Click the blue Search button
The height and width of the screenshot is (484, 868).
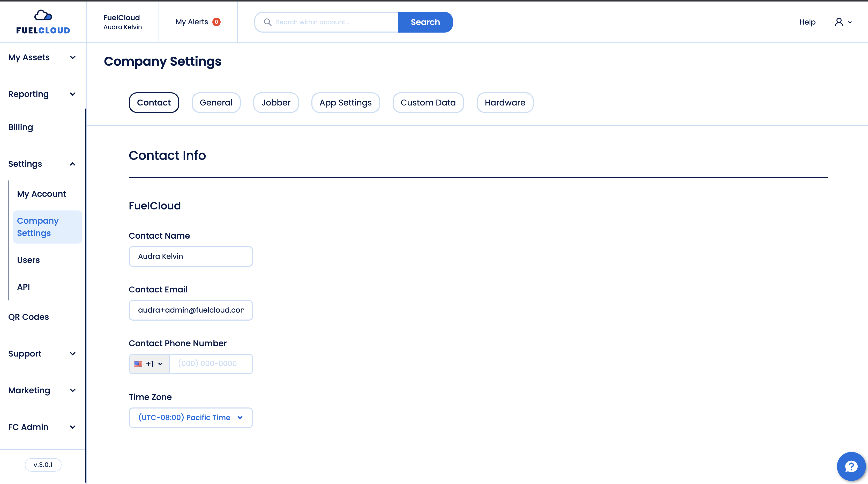point(425,22)
